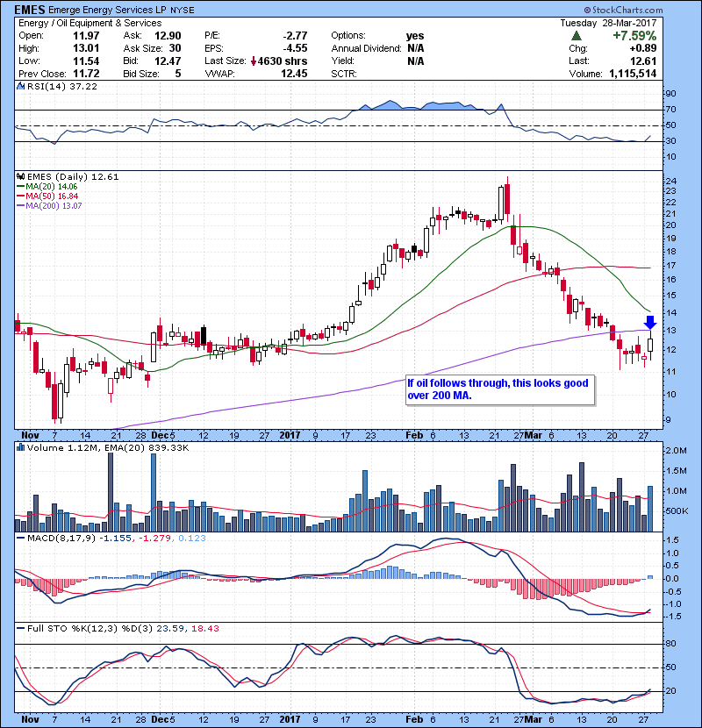This screenshot has height=728, width=702.
Task: Click the MA(200) 13.07 legend entry
Action: 49,206
